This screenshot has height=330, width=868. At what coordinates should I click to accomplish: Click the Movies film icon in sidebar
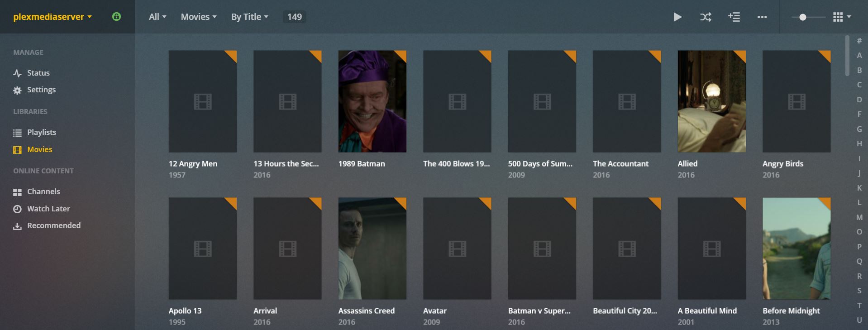pyautogui.click(x=17, y=150)
